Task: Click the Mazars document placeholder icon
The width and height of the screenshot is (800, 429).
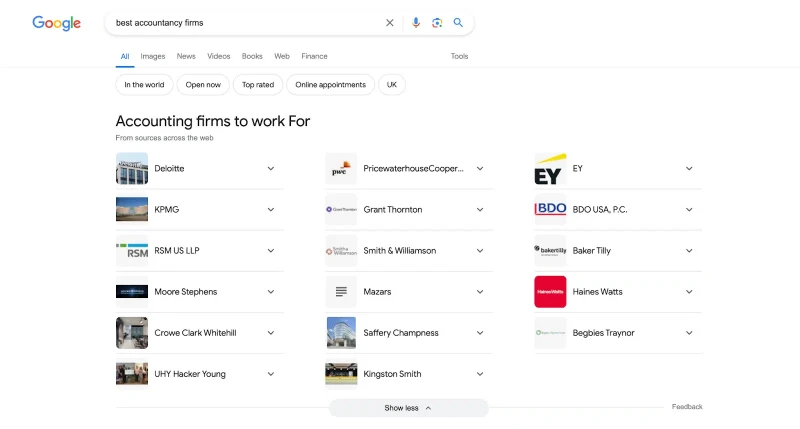Action: pos(341,292)
